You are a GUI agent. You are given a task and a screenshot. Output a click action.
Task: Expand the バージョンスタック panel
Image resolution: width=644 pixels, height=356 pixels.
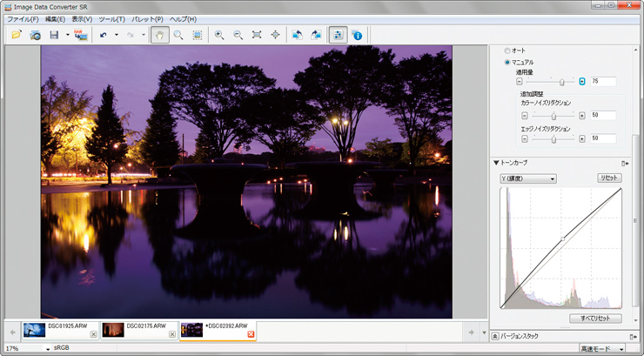click(496, 335)
